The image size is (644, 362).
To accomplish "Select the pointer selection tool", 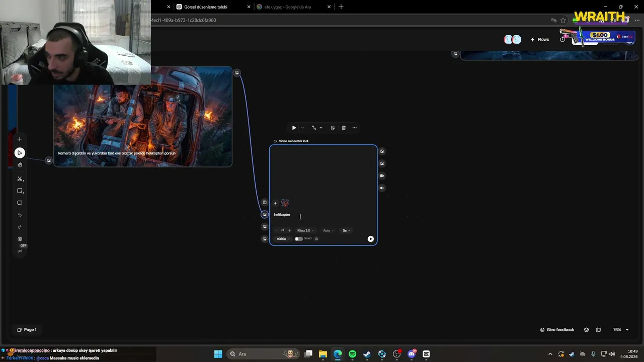I will pyautogui.click(x=20, y=153).
